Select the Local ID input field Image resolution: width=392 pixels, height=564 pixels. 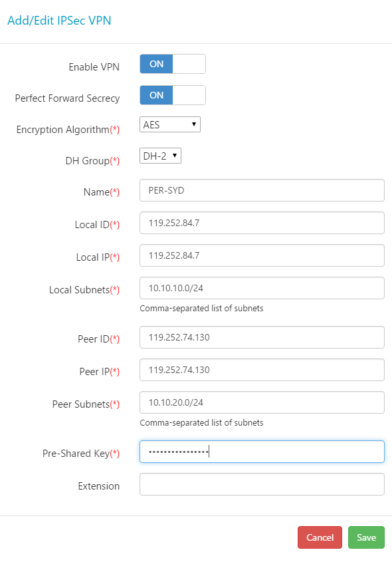(x=262, y=223)
